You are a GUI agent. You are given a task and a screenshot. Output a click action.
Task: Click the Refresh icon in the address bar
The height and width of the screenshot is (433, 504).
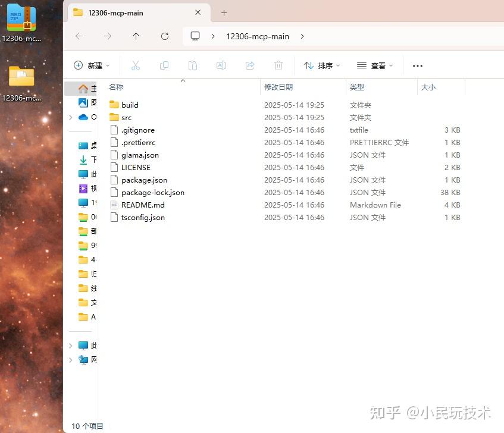[165, 36]
